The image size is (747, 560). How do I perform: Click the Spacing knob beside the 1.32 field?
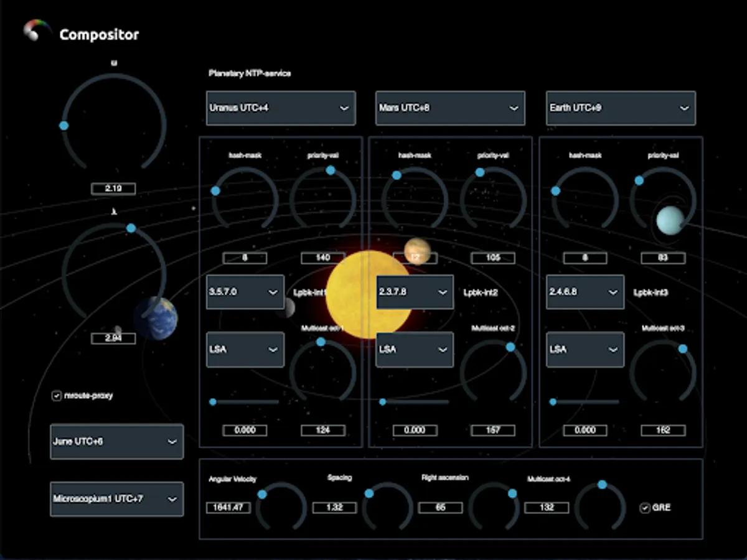pyautogui.click(x=387, y=506)
